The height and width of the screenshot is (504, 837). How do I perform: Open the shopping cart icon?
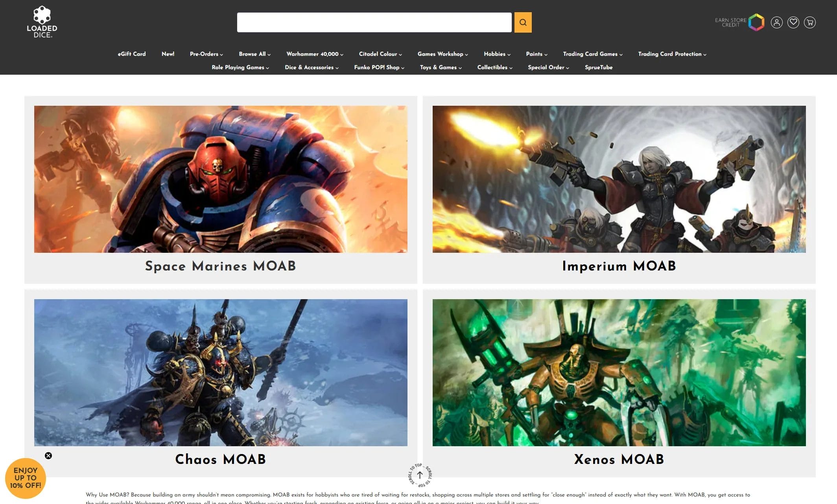(809, 22)
